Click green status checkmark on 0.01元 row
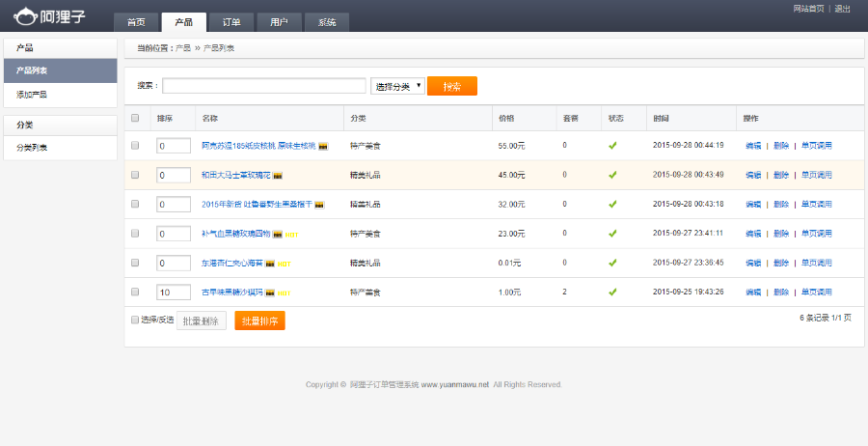 (611, 263)
